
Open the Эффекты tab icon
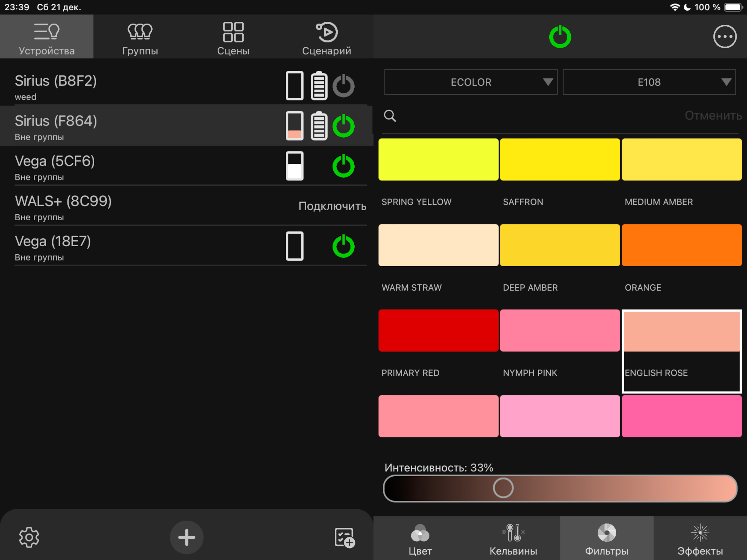[x=700, y=538]
